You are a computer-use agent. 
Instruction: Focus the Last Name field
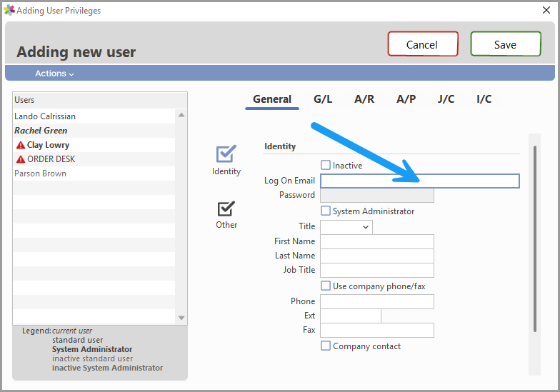(x=377, y=256)
